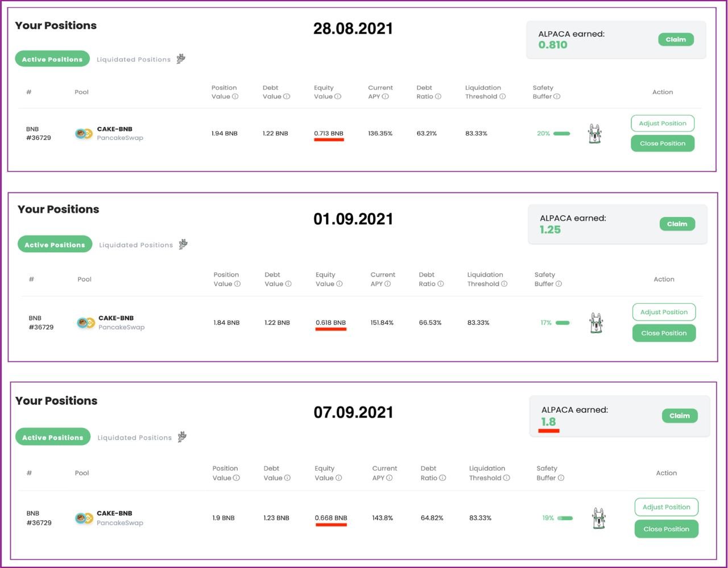
Task: Switch to Liquidated Positions in 07.09.2021 panel
Action: click(x=135, y=438)
